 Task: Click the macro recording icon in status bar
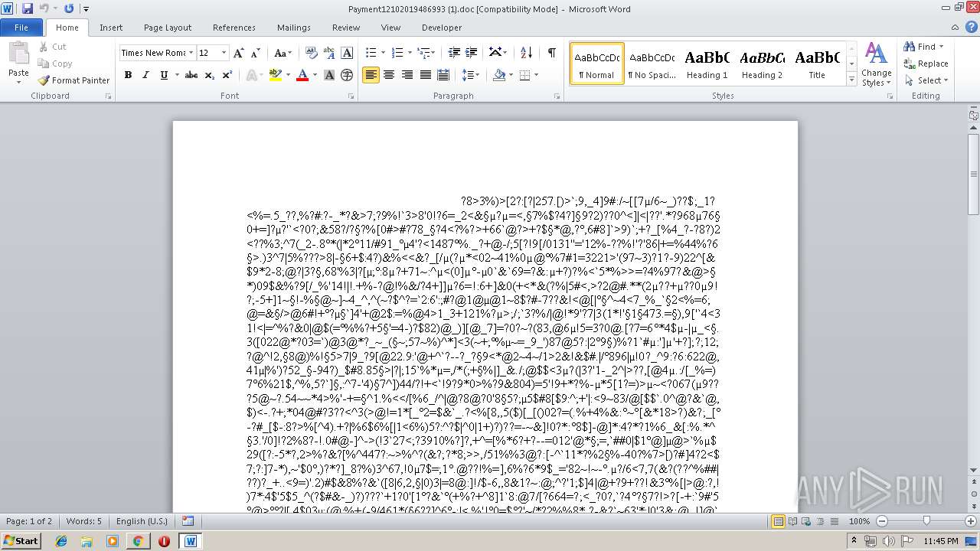tap(188, 521)
